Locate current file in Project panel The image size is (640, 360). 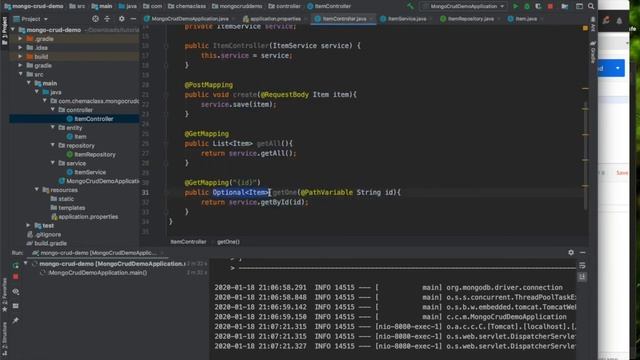pyautogui.click(x=95, y=19)
